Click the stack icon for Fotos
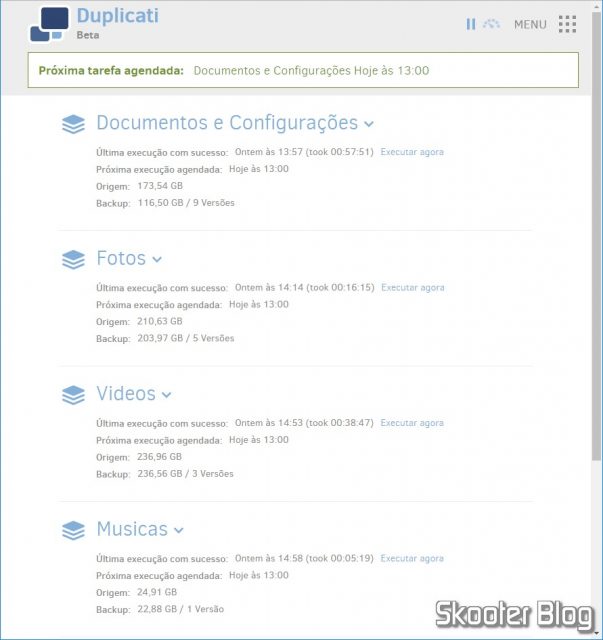This screenshot has width=603, height=640. 73,260
